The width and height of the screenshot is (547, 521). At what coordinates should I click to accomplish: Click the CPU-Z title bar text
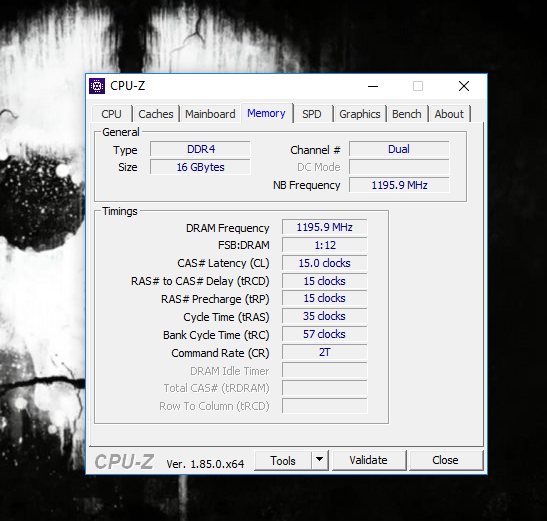coord(127,86)
